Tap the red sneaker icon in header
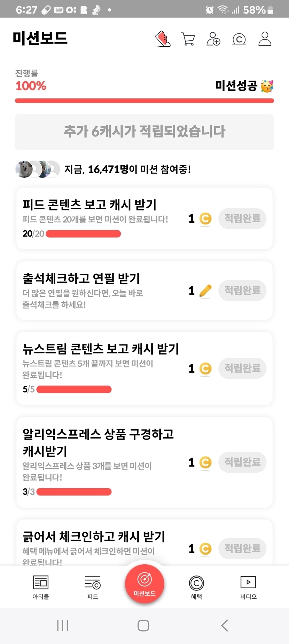 pos(163,39)
